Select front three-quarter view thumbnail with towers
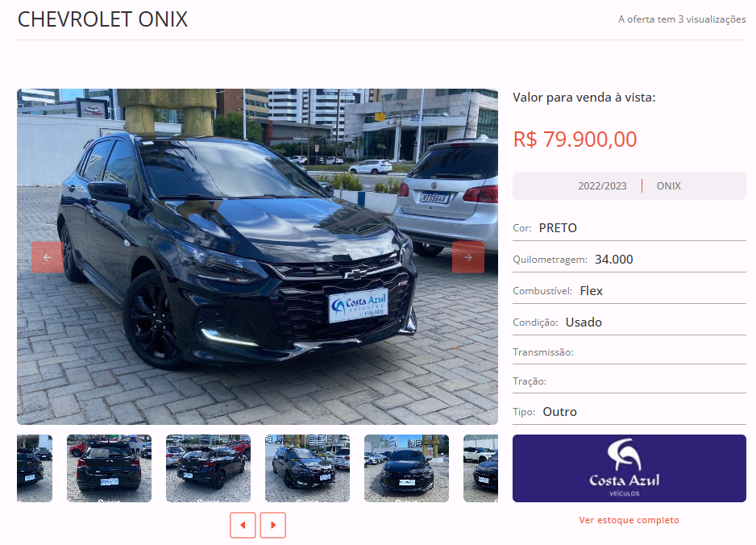Screen dimensions: 756x545 tap(307, 468)
